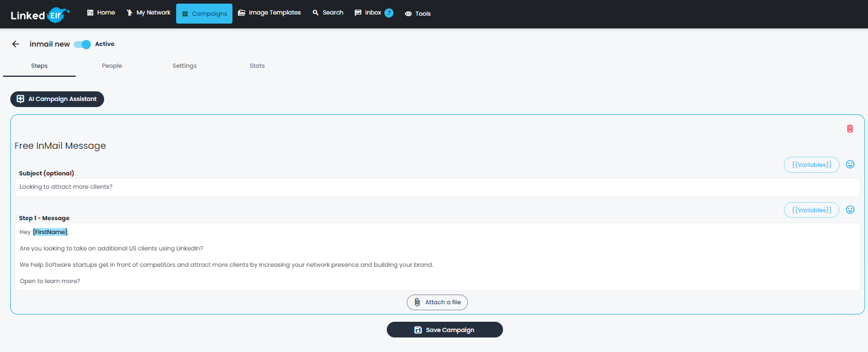The image size is (868, 352).
Task: Toggle the campaign Active switch
Action: (x=82, y=44)
